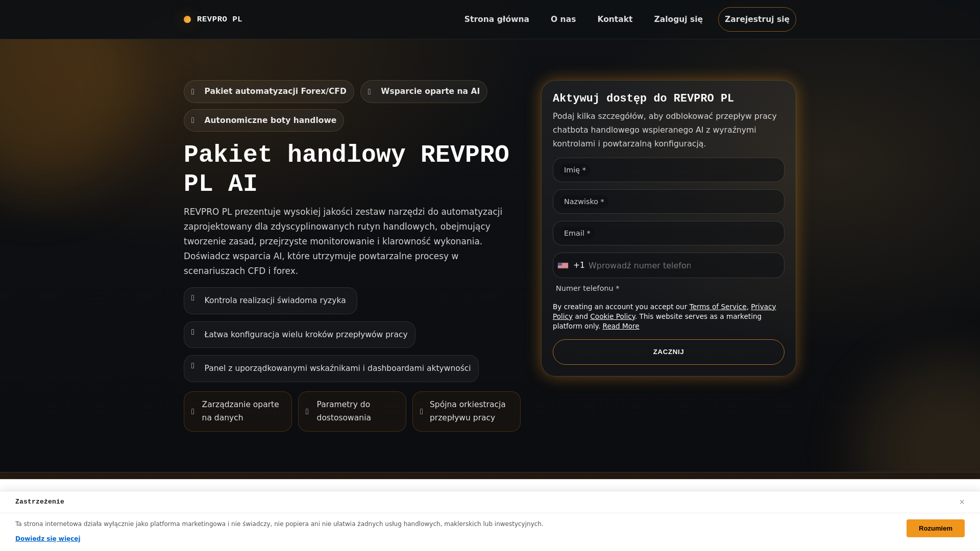Viewport: 980px width, 551px height.
Task: Click the Rozumiem button
Action: (935, 529)
